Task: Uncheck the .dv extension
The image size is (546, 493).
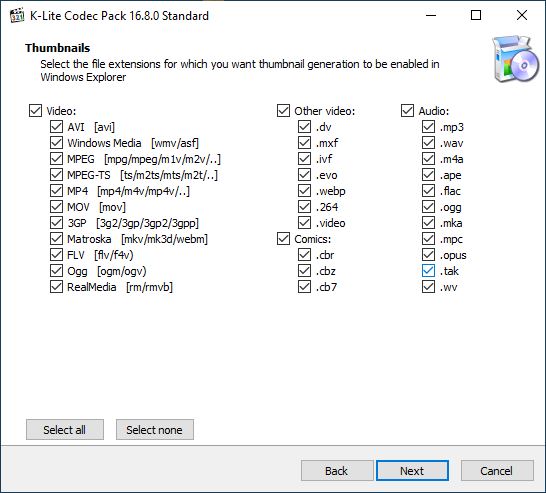Action: [x=305, y=127]
